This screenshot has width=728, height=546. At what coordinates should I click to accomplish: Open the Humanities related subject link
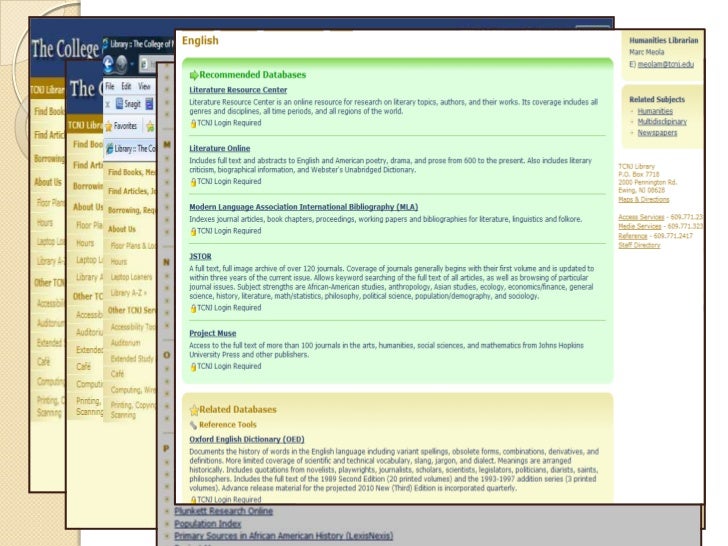click(655, 111)
